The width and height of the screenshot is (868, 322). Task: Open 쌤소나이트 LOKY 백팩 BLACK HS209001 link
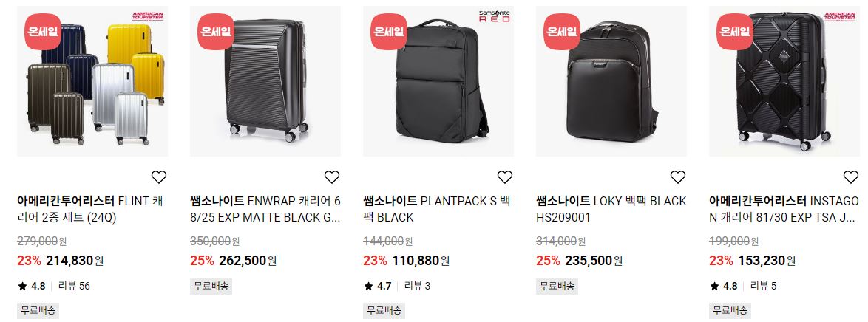611,209
